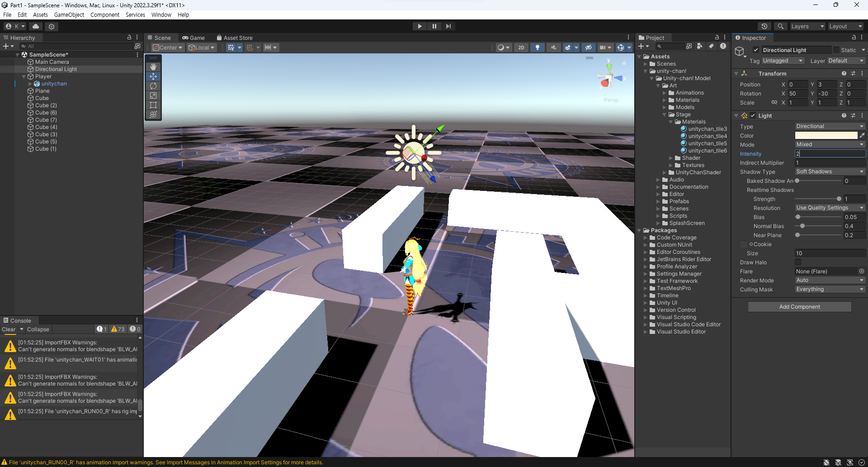
Task: Click the Pause button
Action: click(434, 26)
